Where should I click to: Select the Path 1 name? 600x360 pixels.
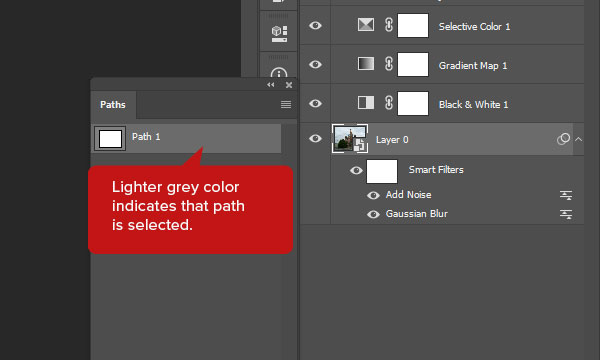click(146, 137)
